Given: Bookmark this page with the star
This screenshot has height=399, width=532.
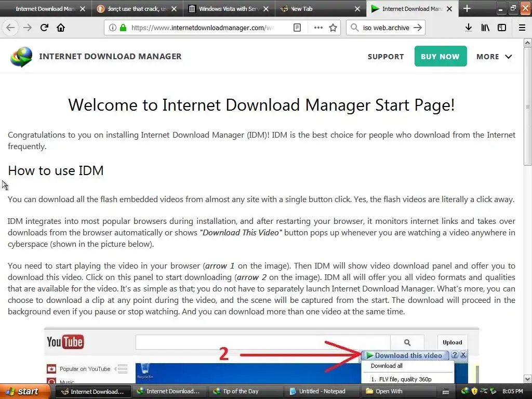Looking at the screenshot, I should (333, 28).
